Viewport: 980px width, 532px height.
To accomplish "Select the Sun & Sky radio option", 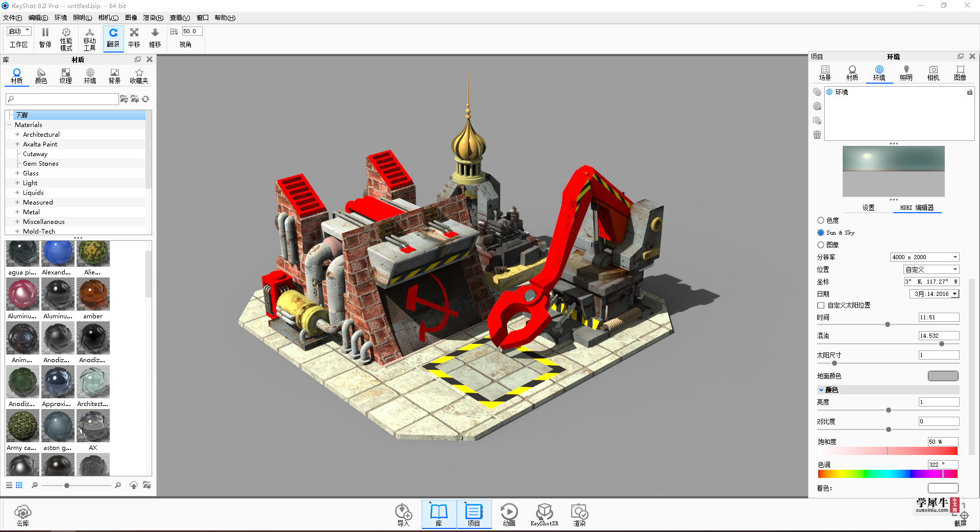I will click(821, 233).
